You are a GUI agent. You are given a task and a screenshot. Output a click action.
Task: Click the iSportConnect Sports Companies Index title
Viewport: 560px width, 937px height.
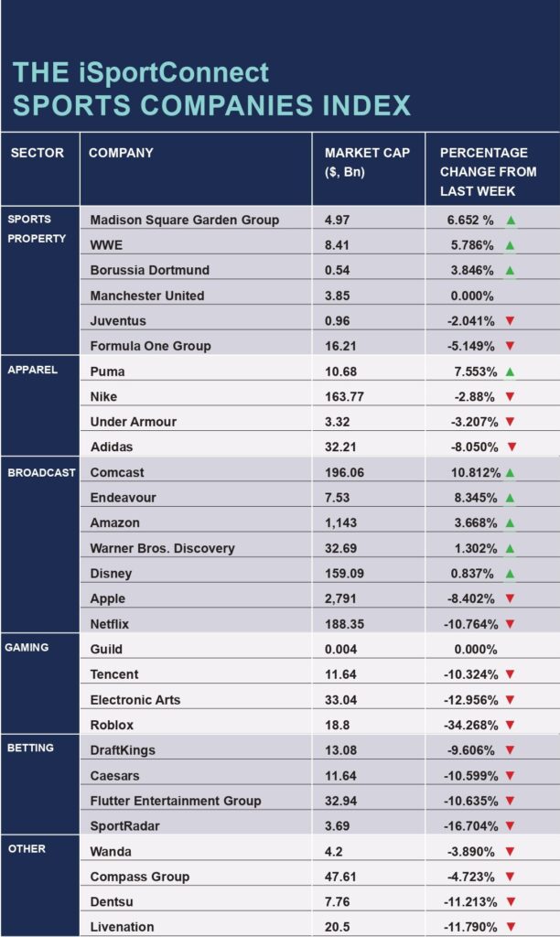click(211, 89)
